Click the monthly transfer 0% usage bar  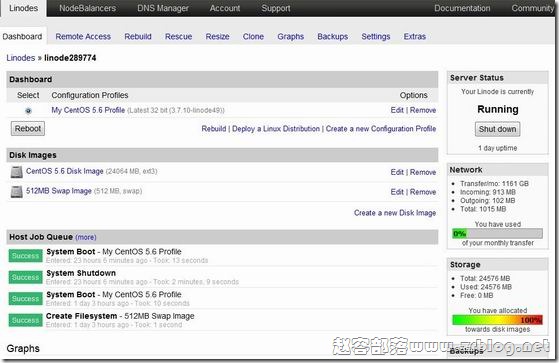click(497, 234)
